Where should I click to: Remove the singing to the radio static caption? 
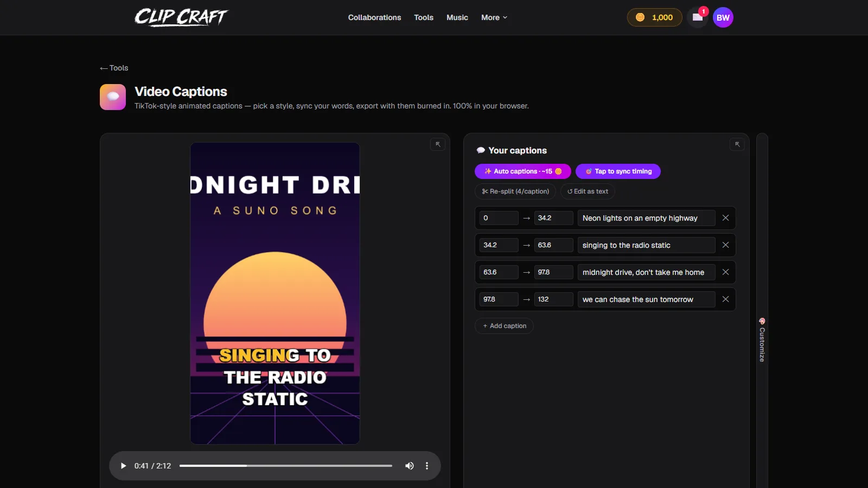click(x=725, y=245)
